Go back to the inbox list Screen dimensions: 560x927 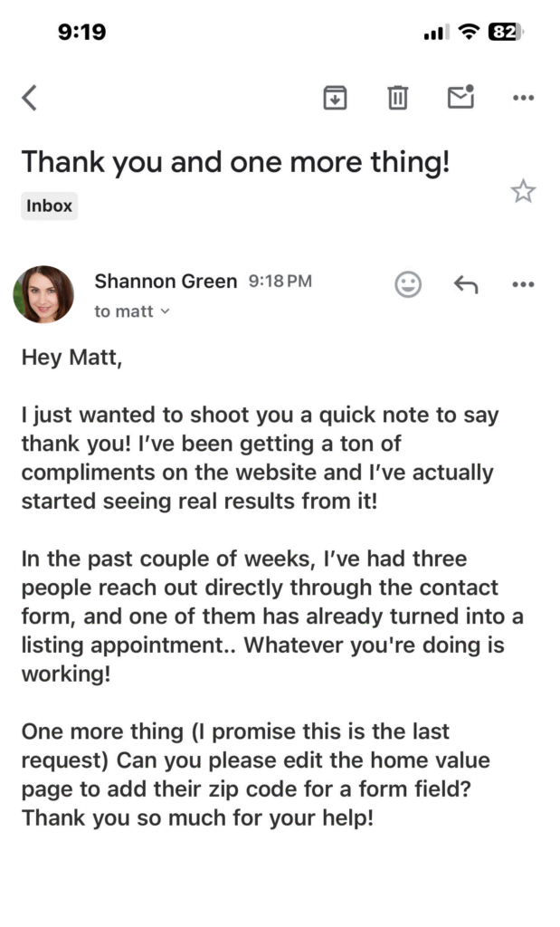[x=30, y=97]
